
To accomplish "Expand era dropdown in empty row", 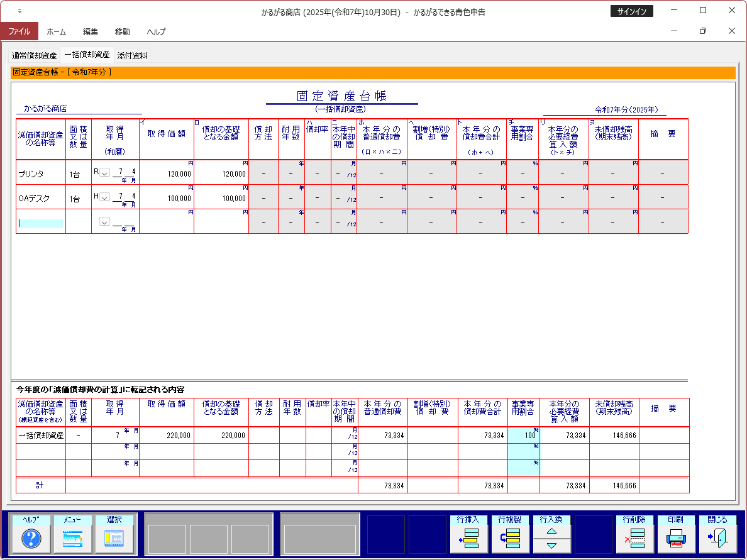I will 104,222.
